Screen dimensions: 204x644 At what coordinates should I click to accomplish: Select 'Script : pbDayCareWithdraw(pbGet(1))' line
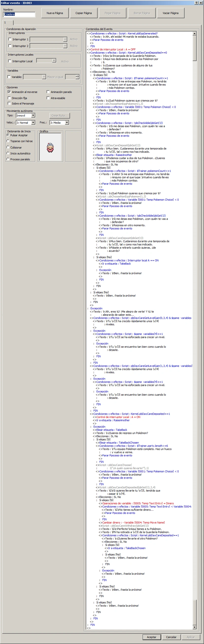click(124, 526)
